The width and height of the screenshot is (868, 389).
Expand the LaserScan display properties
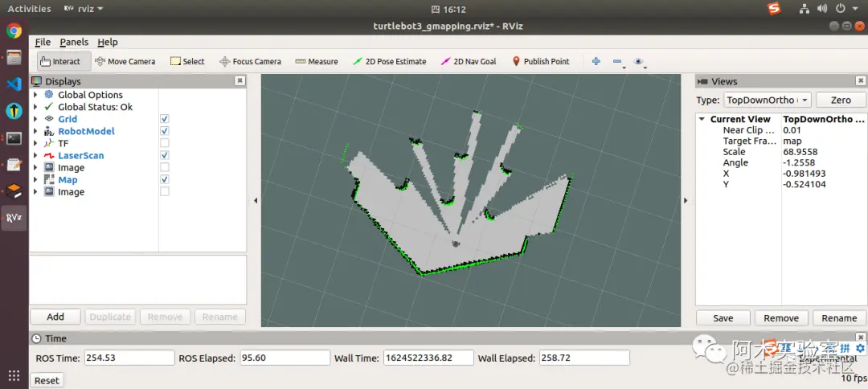pyautogui.click(x=35, y=155)
